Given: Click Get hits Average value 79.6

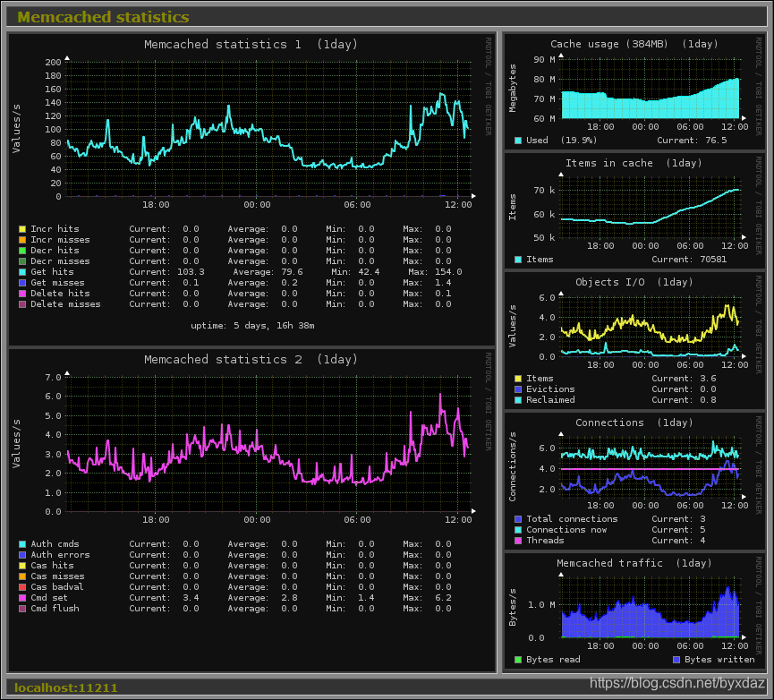Looking at the screenshot, I should 293,272.
